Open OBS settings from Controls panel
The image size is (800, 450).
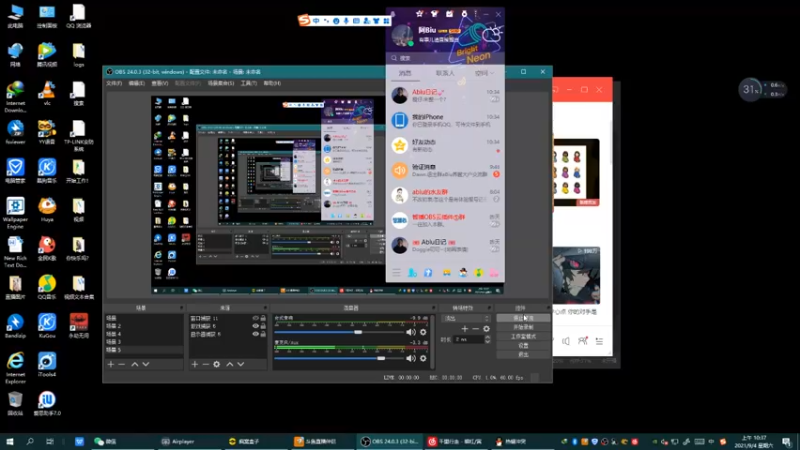click(523, 345)
